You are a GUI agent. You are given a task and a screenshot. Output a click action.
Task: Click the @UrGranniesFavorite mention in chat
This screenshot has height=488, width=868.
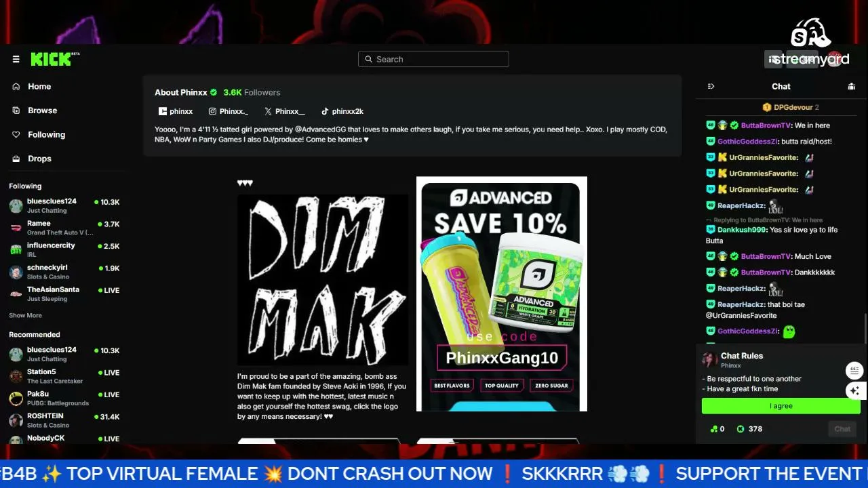pyautogui.click(x=741, y=315)
